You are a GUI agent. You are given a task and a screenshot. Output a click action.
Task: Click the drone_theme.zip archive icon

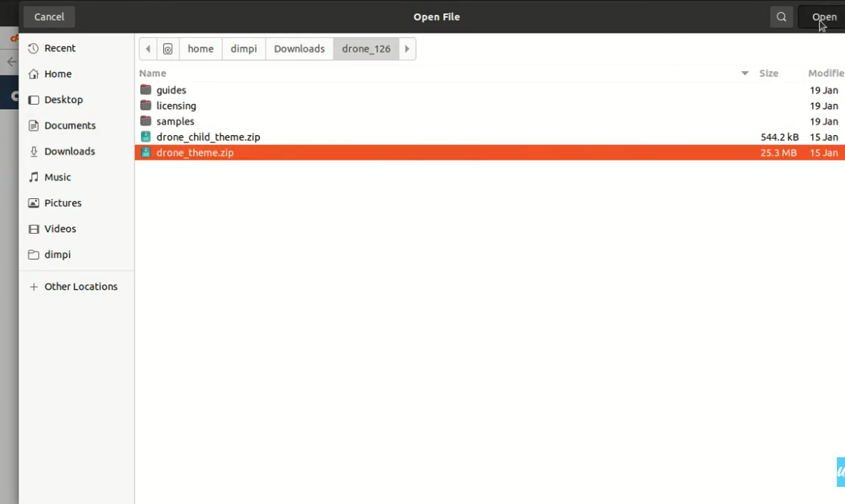click(146, 153)
